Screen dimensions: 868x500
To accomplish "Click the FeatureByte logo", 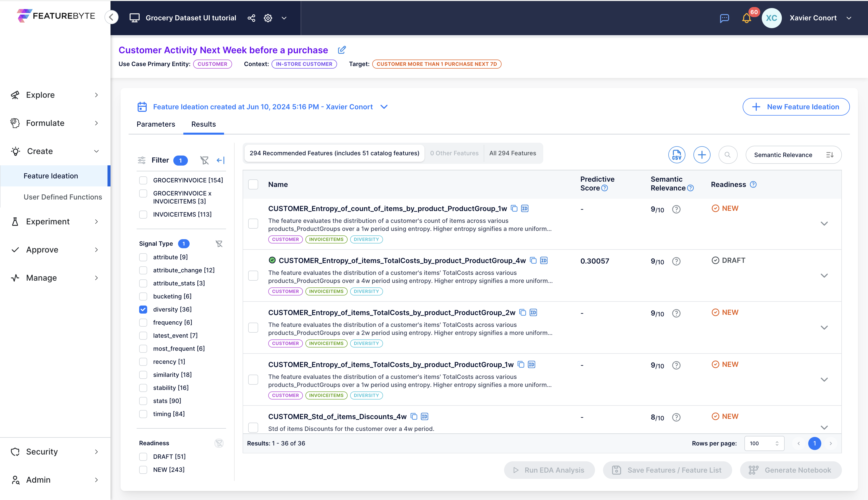I will pos(56,16).
